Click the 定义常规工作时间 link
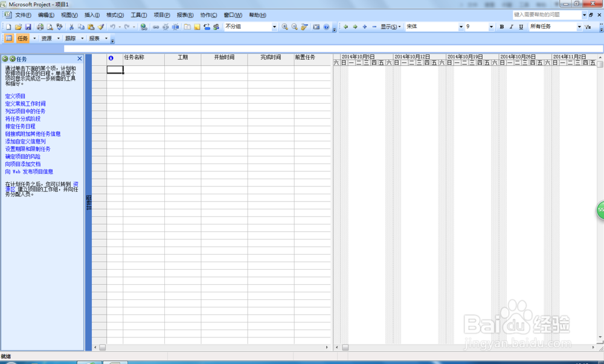The image size is (604, 364). point(25,103)
